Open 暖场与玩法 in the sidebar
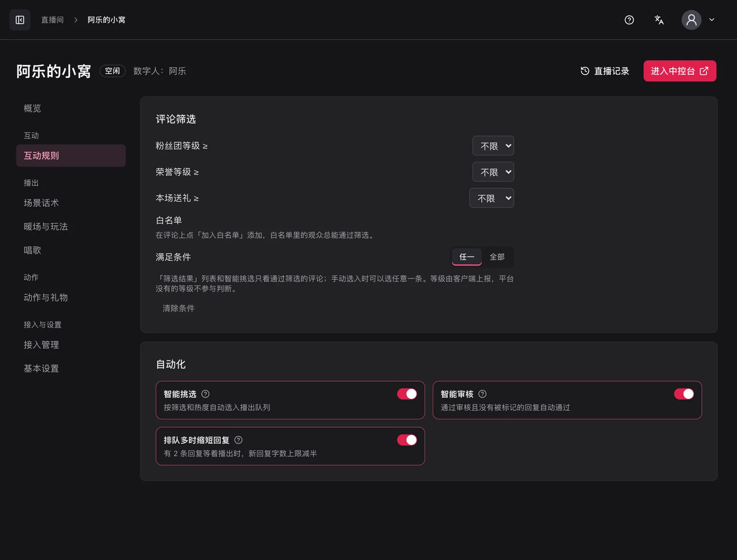 coord(71,227)
